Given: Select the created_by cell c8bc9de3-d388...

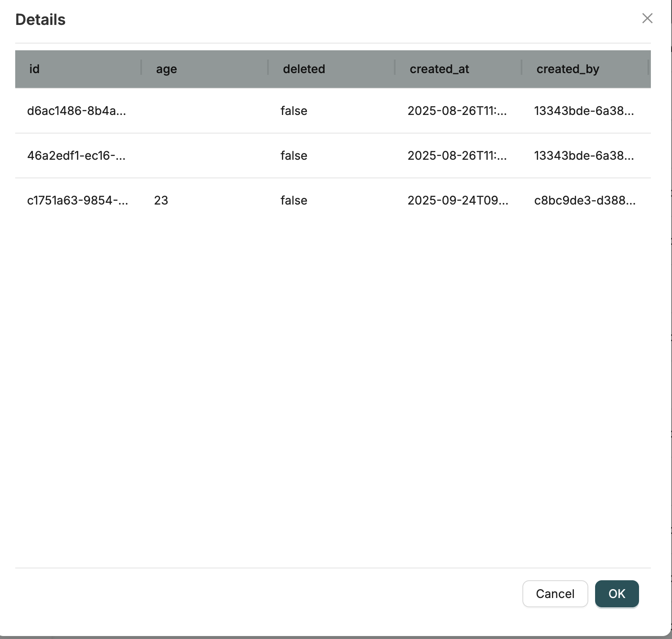Looking at the screenshot, I should coord(585,200).
